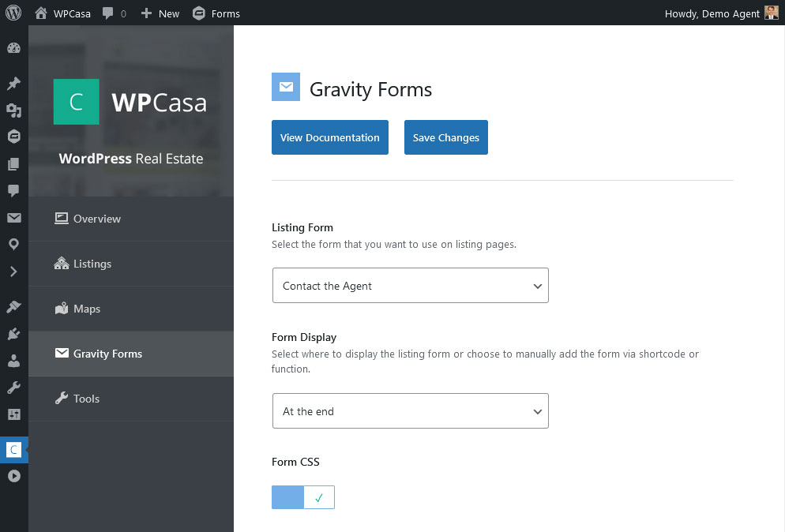
Task: Open the Listing Form dropdown
Action: (x=410, y=286)
